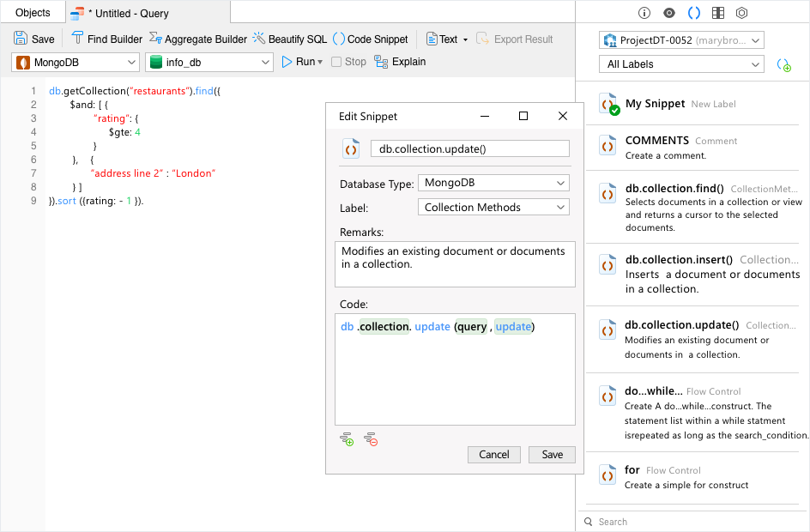Open the info panel icon
810x532 pixels.
coord(644,13)
